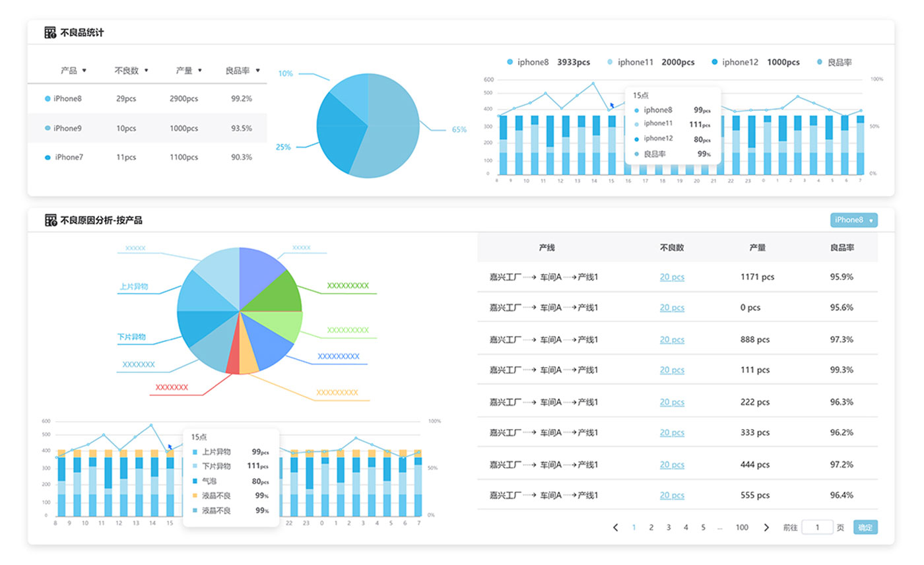Click the page number input field

coord(817,527)
